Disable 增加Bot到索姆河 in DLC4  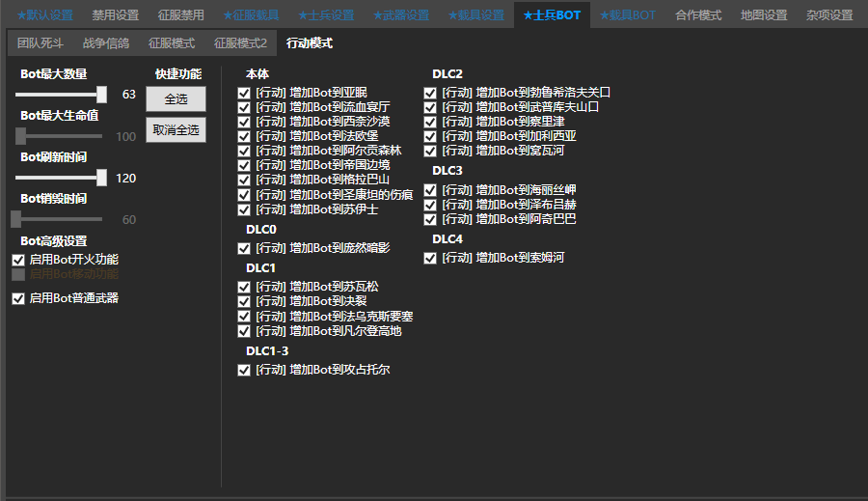click(431, 258)
